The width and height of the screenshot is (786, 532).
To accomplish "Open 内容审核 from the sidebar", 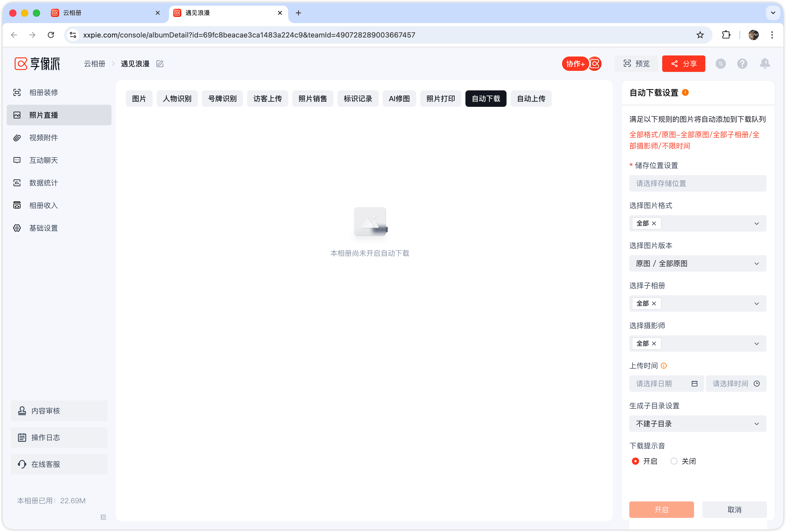I will click(x=59, y=411).
